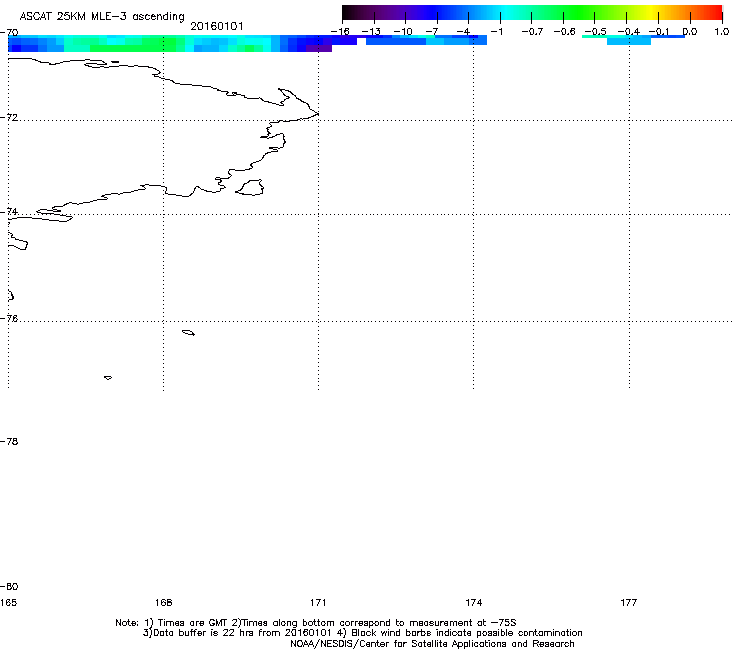Click the latitude label "-74"
Viewport: 740px width, 650px height.
[9, 211]
